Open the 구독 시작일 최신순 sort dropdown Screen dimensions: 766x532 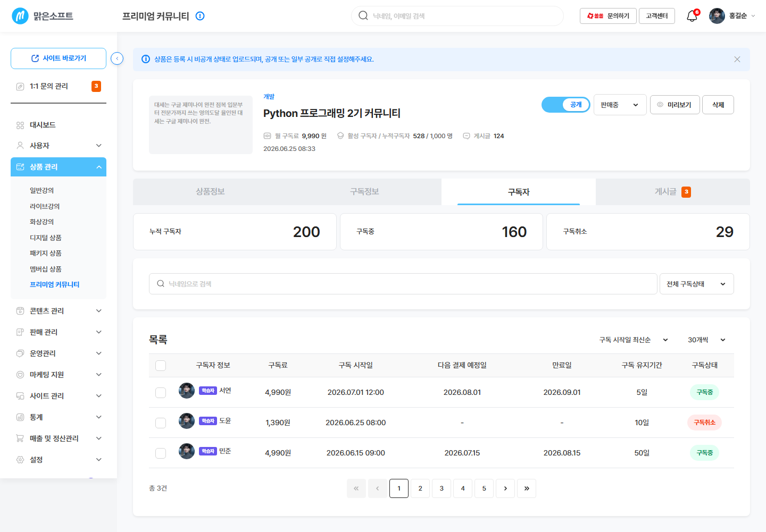634,340
